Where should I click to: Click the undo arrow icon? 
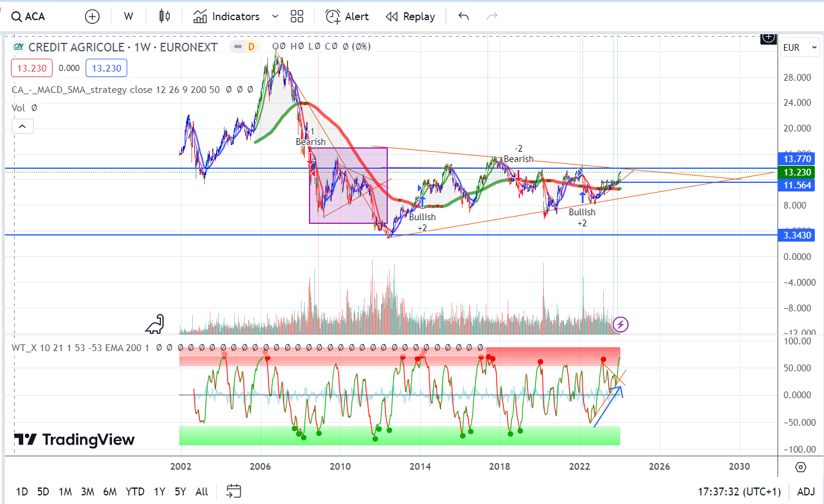(x=464, y=17)
